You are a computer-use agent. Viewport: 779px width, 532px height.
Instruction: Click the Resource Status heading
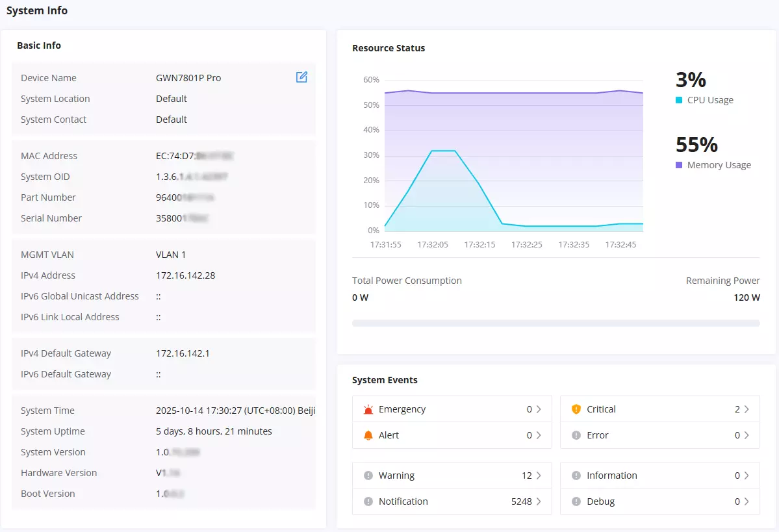(389, 48)
